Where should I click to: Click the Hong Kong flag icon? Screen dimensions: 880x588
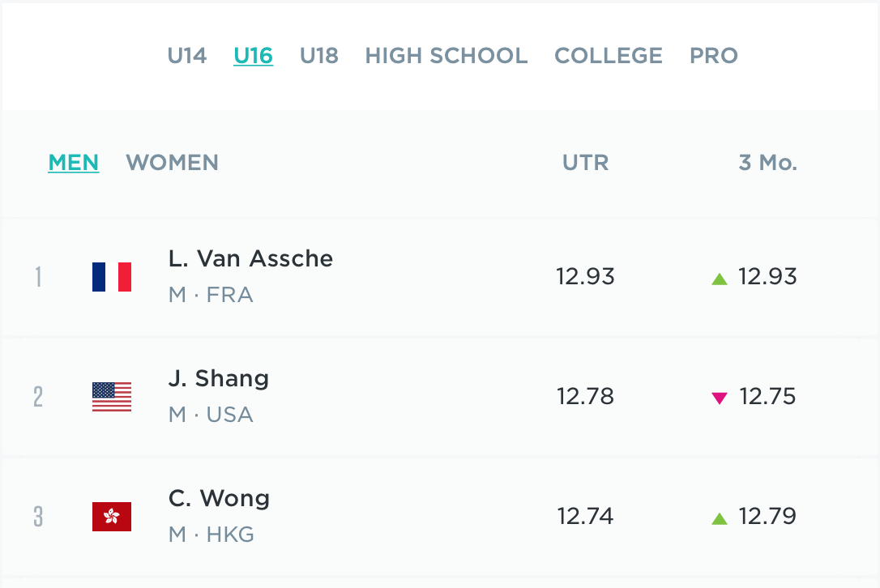tap(112, 517)
